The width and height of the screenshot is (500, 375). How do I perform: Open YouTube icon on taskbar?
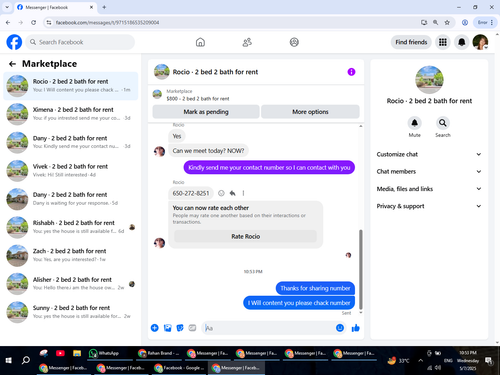click(60, 353)
